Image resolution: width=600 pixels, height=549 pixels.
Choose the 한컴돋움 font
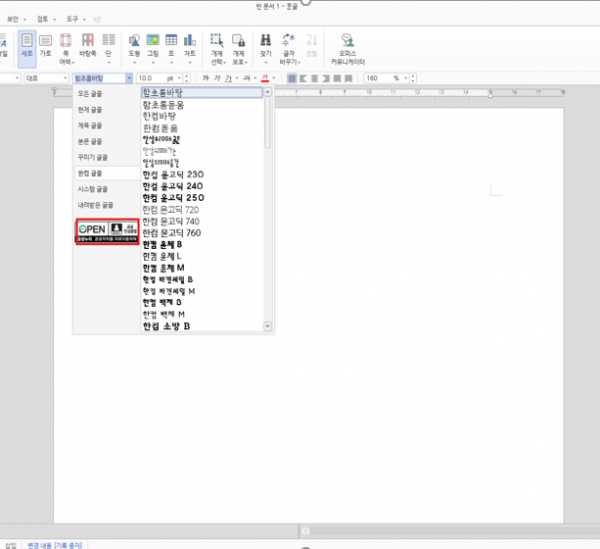click(x=202, y=128)
